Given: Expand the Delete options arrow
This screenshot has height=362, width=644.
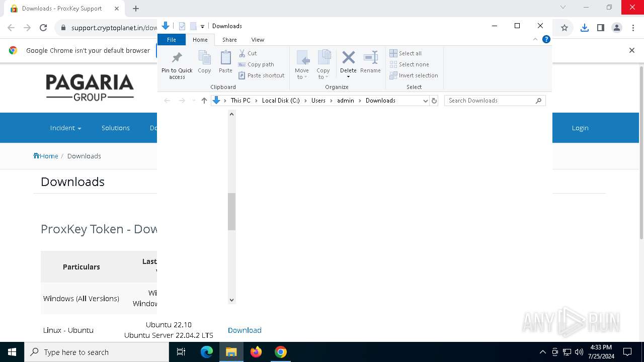Looking at the screenshot, I should 348,77.
